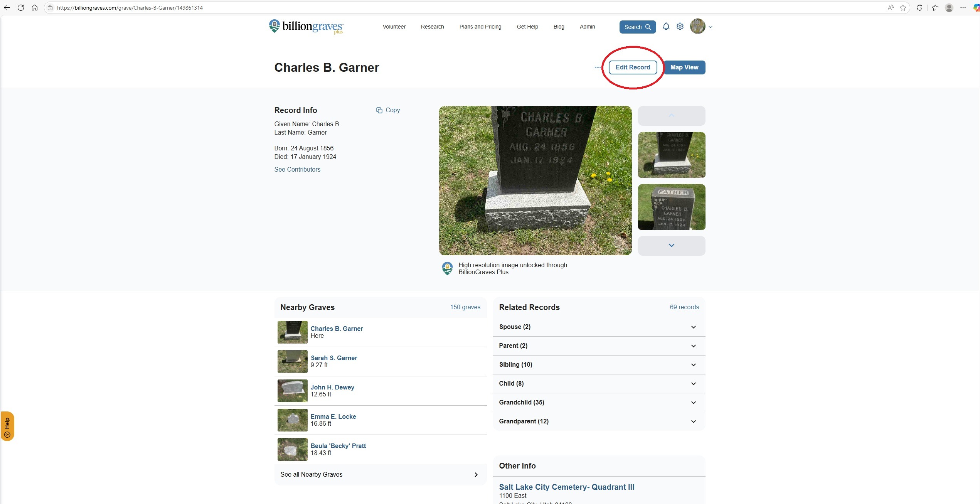The height and width of the screenshot is (504, 980).
Task: Open Plans and Pricing
Action: pos(480,27)
